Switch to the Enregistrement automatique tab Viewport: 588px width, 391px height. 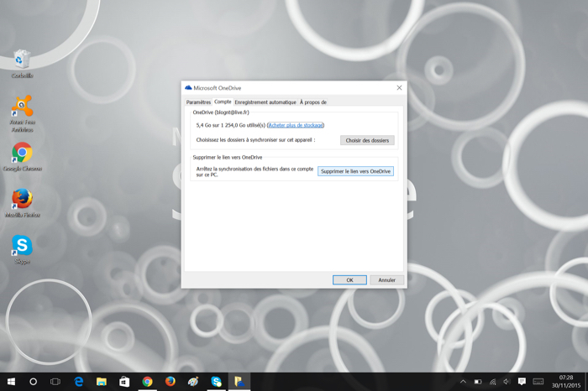pyautogui.click(x=265, y=102)
